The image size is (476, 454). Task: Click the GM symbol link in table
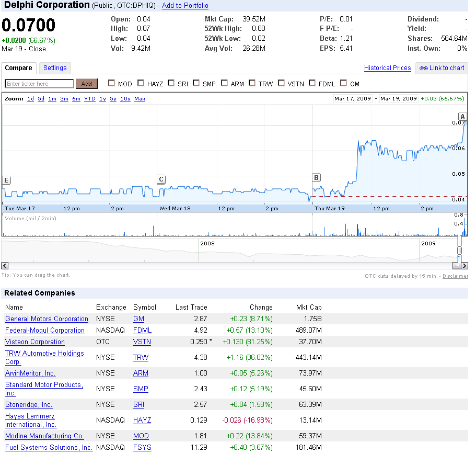click(139, 319)
